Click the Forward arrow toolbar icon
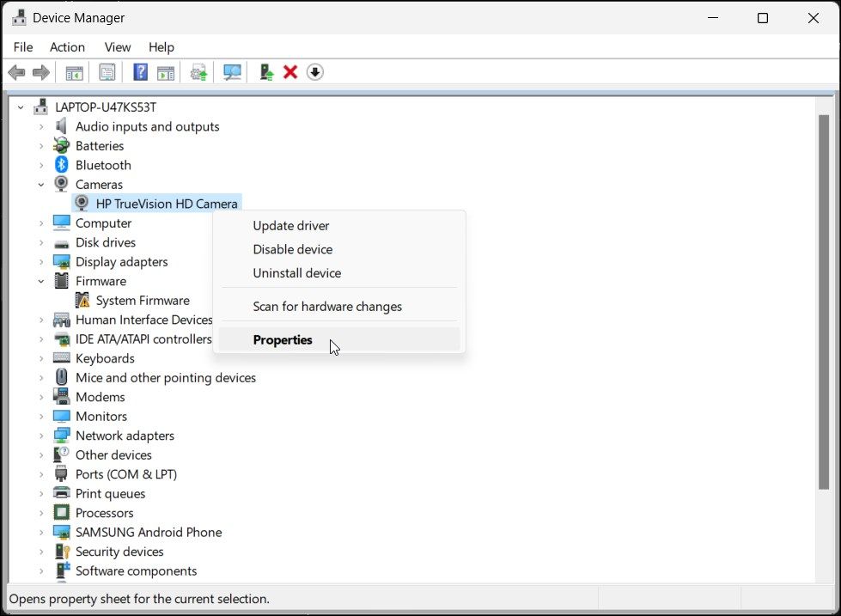841x616 pixels. [x=40, y=72]
